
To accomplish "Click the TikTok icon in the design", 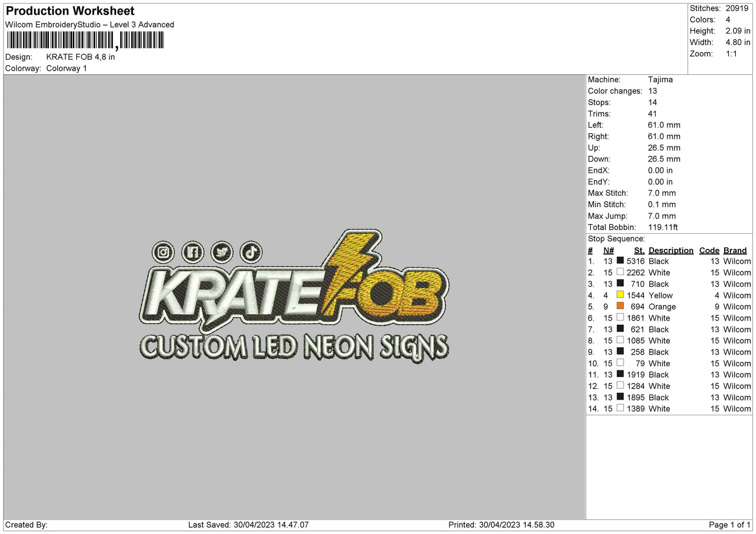I will point(251,253).
